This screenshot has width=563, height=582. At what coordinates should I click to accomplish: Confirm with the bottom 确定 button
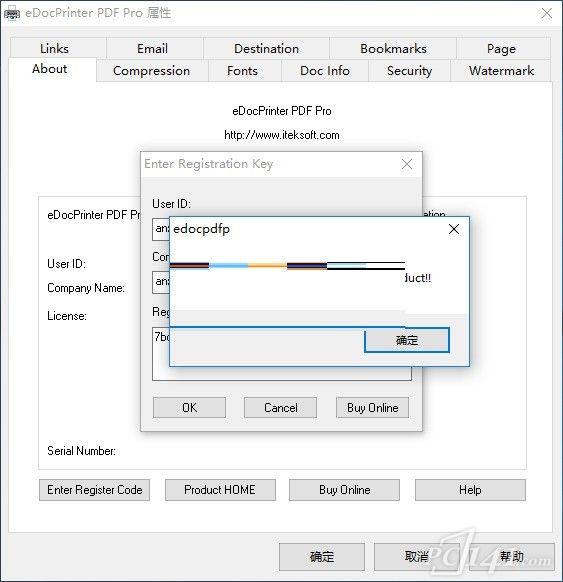[x=322, y=557]
